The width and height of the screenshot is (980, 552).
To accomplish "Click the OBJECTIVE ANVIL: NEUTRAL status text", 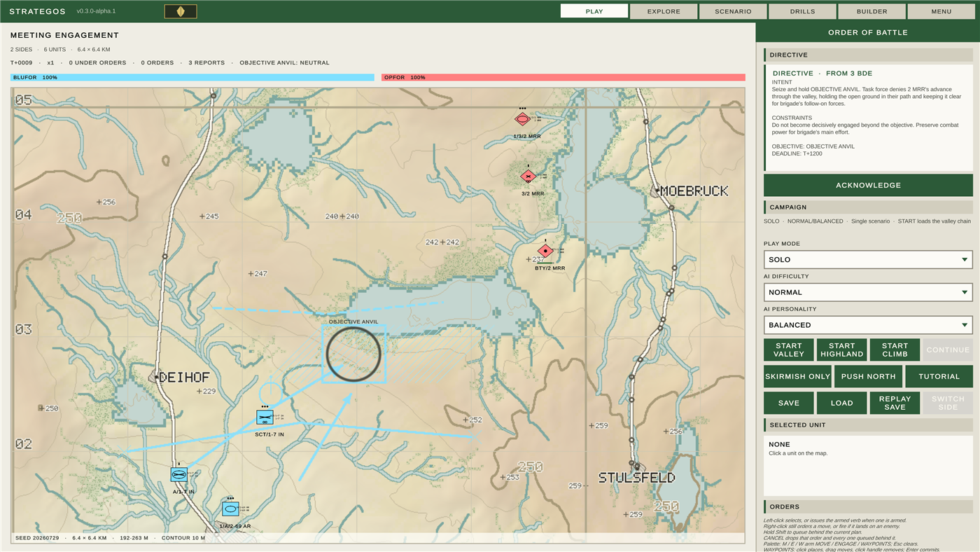I will [284, 63].
